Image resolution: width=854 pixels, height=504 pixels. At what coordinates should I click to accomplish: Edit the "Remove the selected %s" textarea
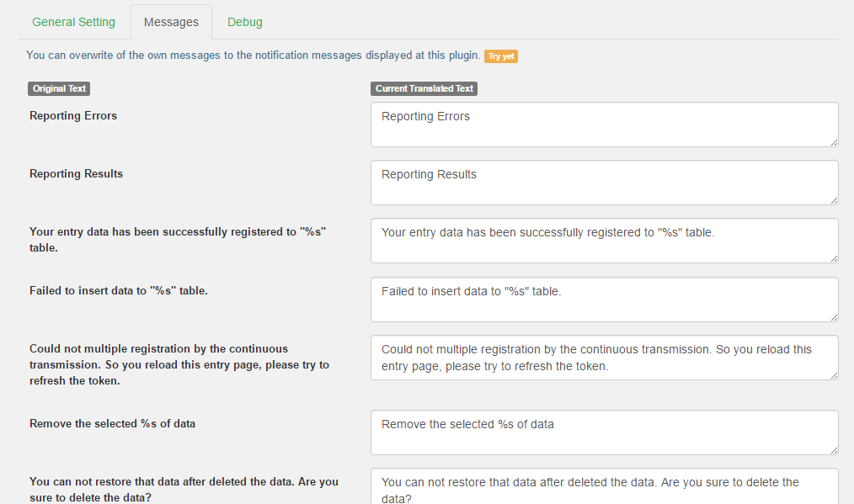tap(603, 432)
